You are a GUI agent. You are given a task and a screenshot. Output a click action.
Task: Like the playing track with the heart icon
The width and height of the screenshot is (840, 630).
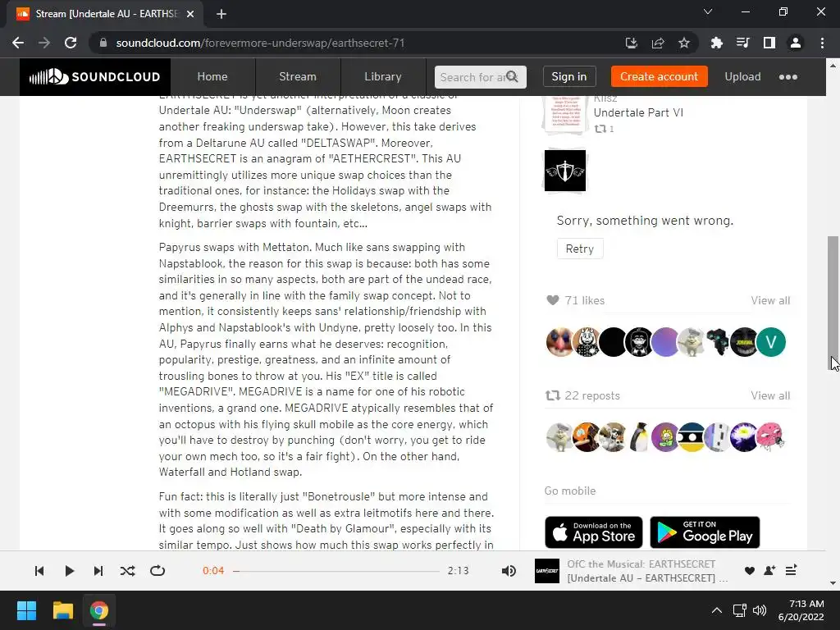pyautogui.click(x=750, y=571)
